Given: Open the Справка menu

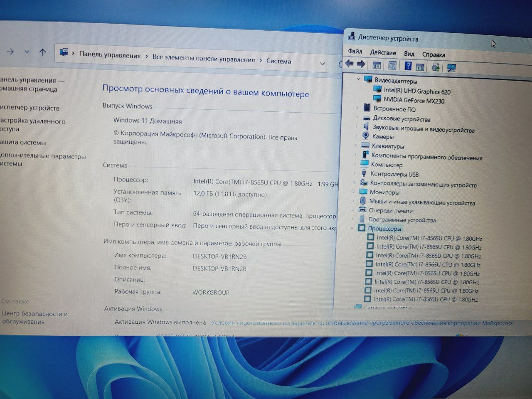Looking at the screenshot, I should [433, 54].
